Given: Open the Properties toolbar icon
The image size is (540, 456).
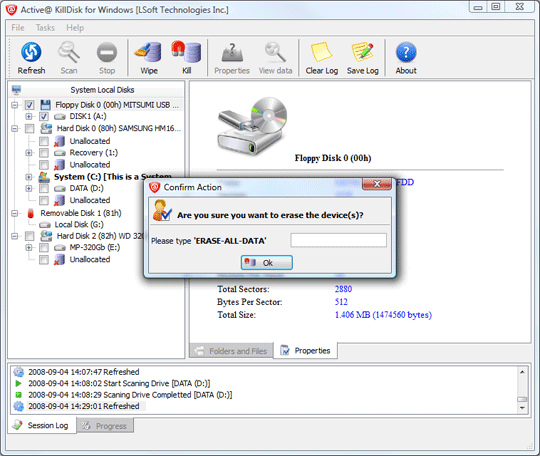Looking at the screenshot, I should point(232,52).
